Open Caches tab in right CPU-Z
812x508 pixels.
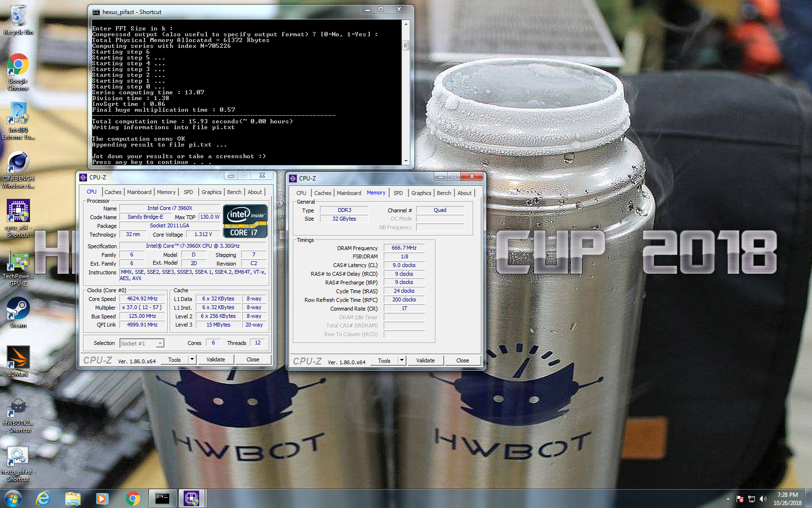(323, 193)
